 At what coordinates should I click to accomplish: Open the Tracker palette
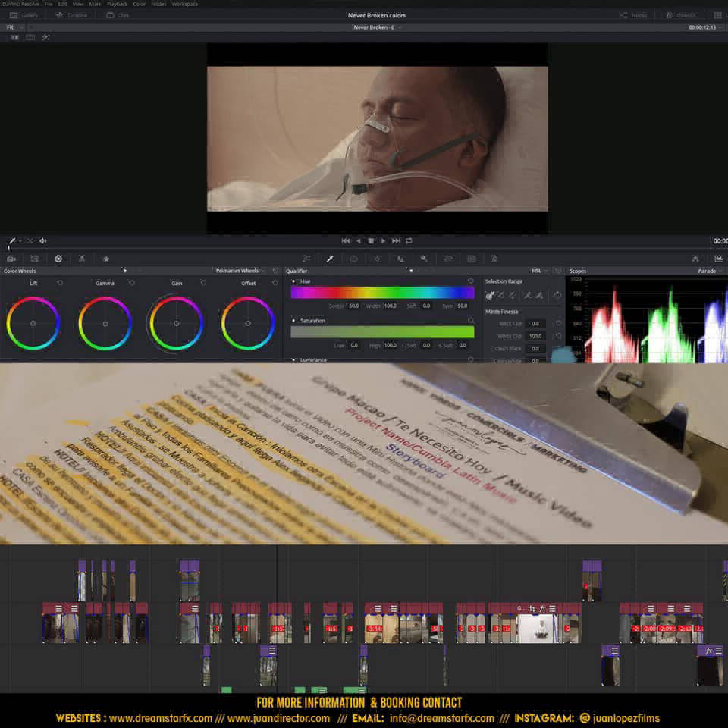point(377,259)
